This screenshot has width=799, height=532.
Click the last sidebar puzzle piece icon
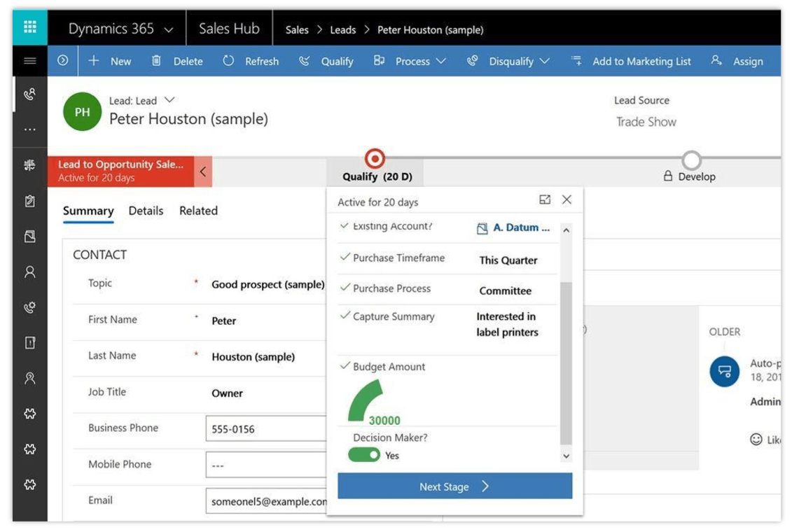click(x=30, y=484)
